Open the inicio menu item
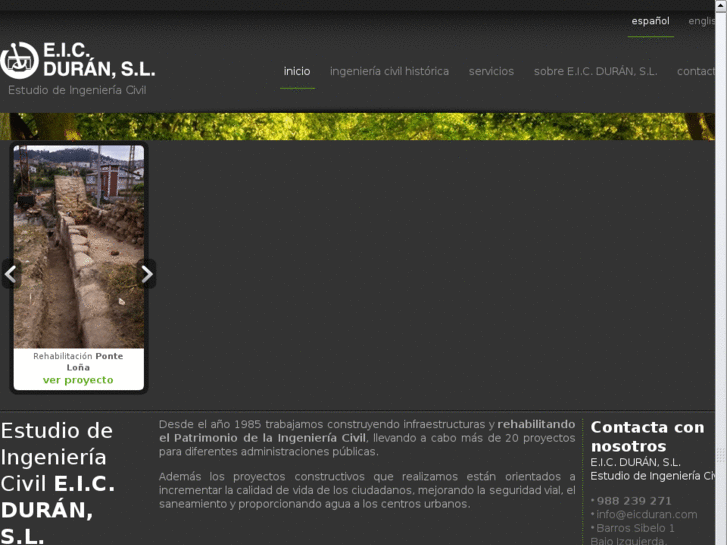This screenshot has width=727, height=545. coord(297,71)
